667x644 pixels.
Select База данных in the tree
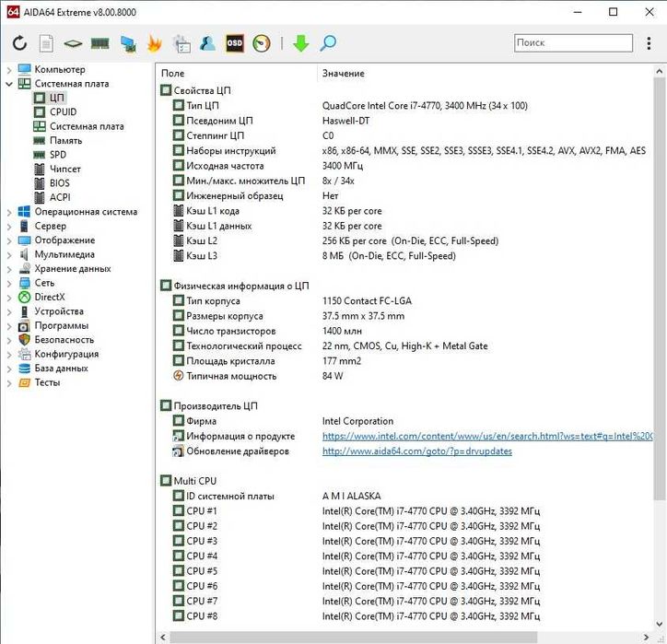pyautogui.click(x=53, y=369)
